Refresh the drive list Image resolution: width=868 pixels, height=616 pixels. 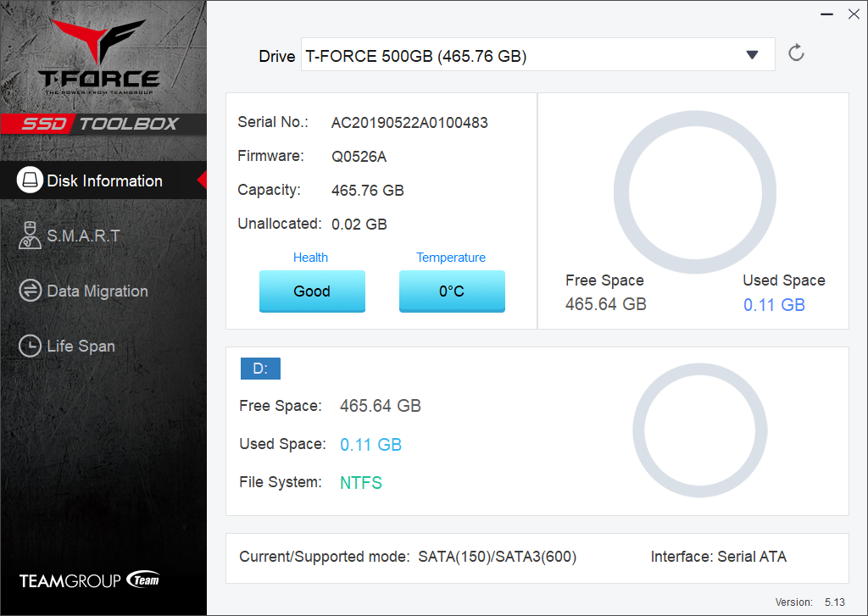[x=796, y=53]
